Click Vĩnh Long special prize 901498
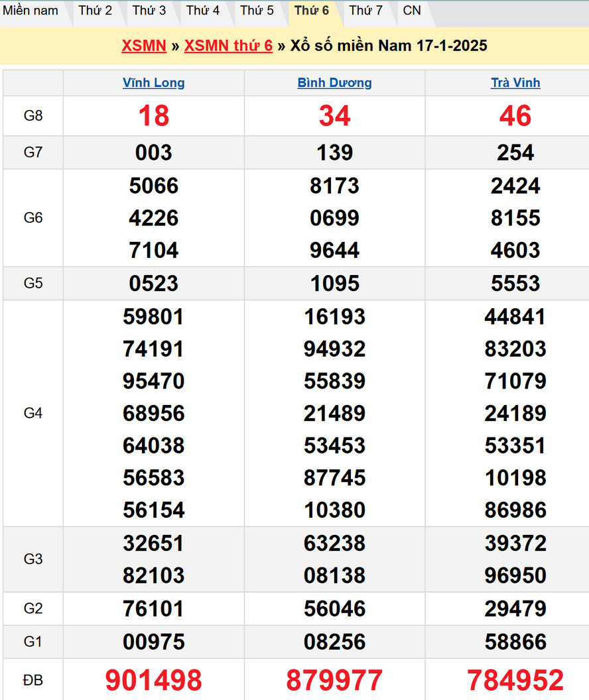 click(x=154, y=680)
